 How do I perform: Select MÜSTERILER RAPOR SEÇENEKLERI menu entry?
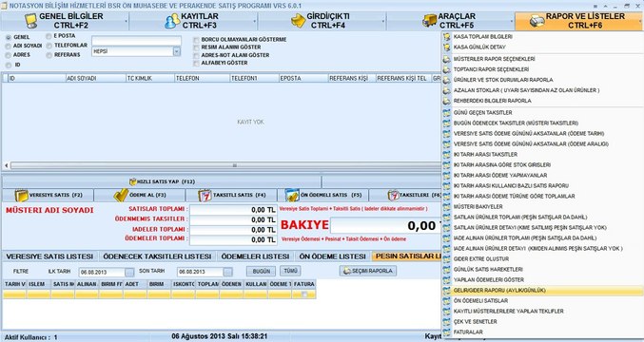(x=542, y=59)
